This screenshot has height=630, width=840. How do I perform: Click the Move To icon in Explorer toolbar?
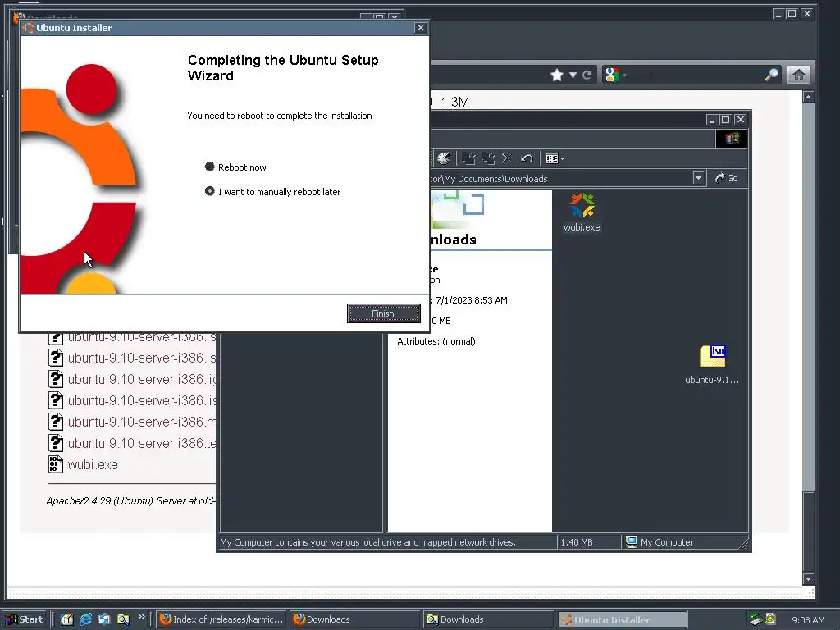pyautogui.click(x=468, y=158)
